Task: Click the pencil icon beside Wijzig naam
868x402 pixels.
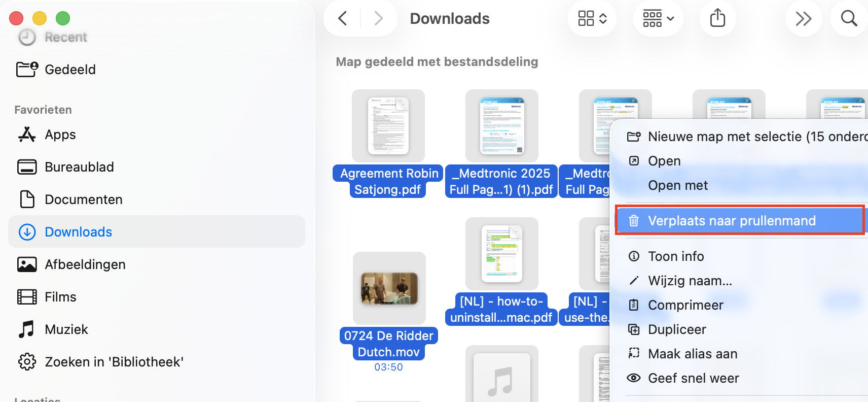Action: [x=634, y=281]
